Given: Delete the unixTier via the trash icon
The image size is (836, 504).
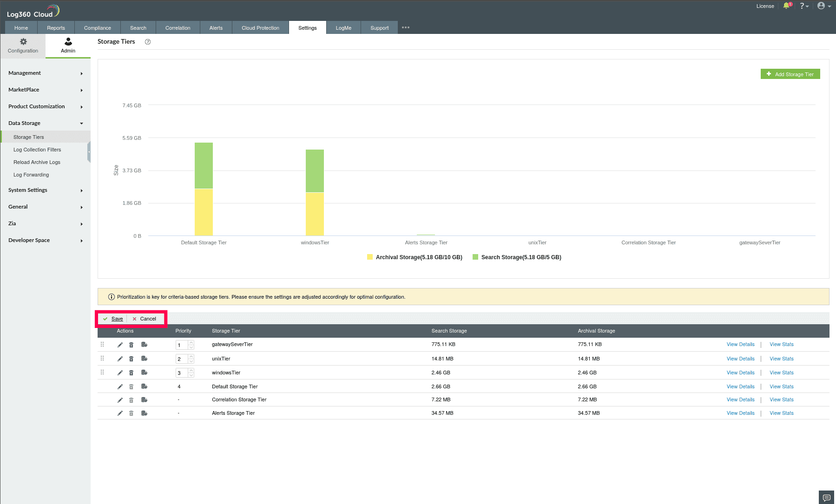Looking at the screenshot, I should pyautogui.click(x=131, y=359).
